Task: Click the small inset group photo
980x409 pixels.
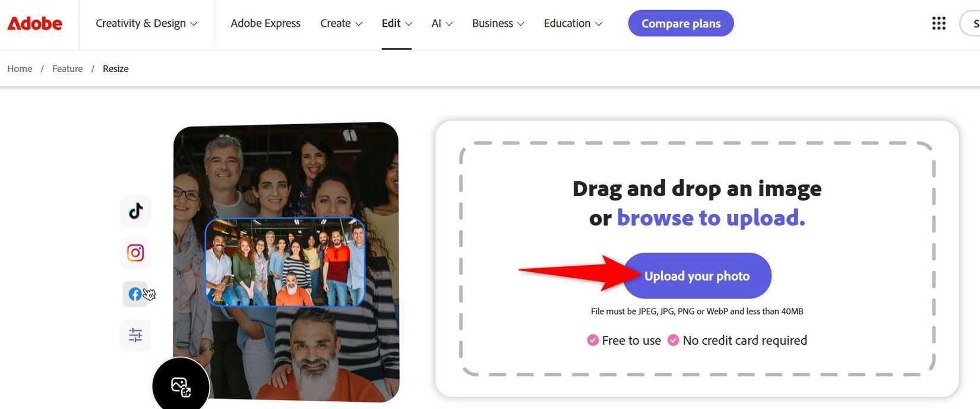Action: [x=285, y=262]
